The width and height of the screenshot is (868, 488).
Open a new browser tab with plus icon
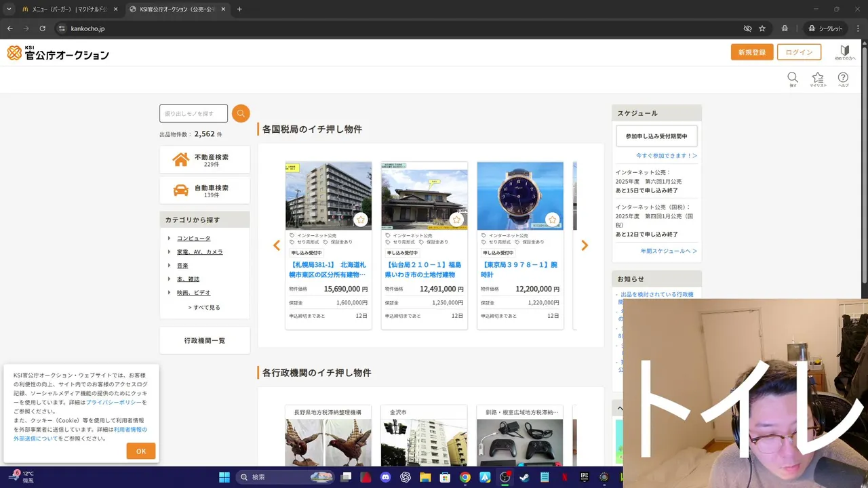239,9
